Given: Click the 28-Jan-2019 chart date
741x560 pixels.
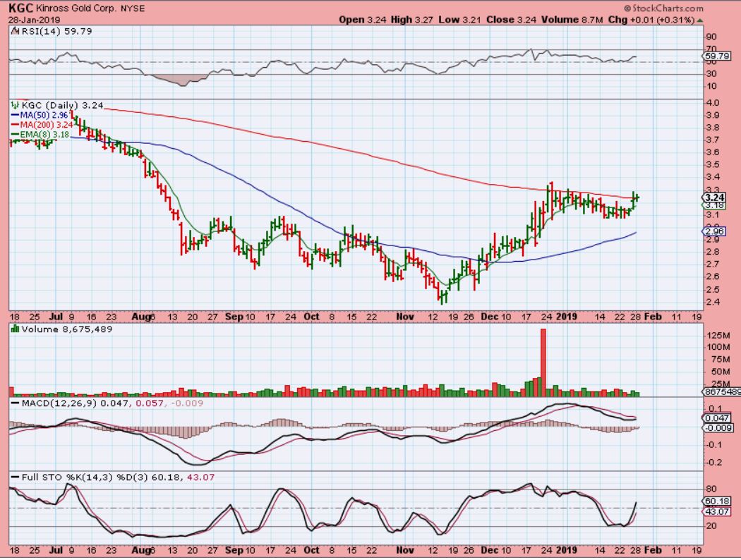Looking at the screenshot, I should (x=34, y=20).
